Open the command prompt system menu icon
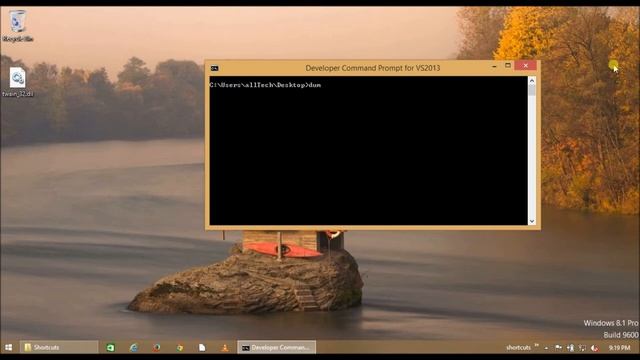This screenshot has width=640, height=360. (215, 68)
